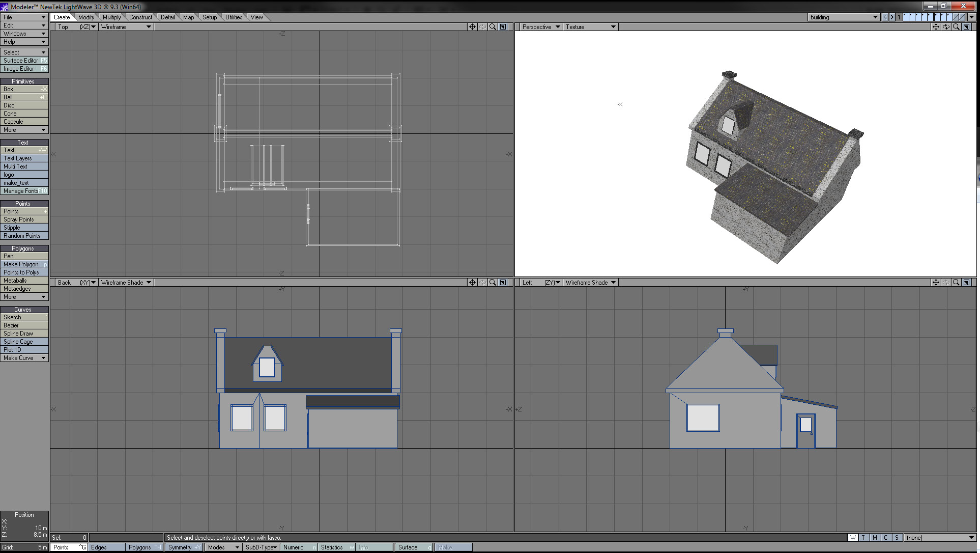Switch to the Detail tab
The height and width of the screenshot is (553, 980).
click(x=167, y=17)
